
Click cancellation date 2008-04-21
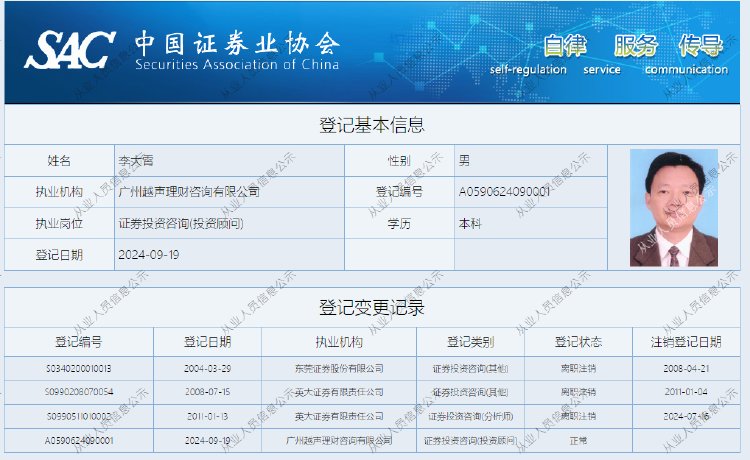click(x=686, y=369)
